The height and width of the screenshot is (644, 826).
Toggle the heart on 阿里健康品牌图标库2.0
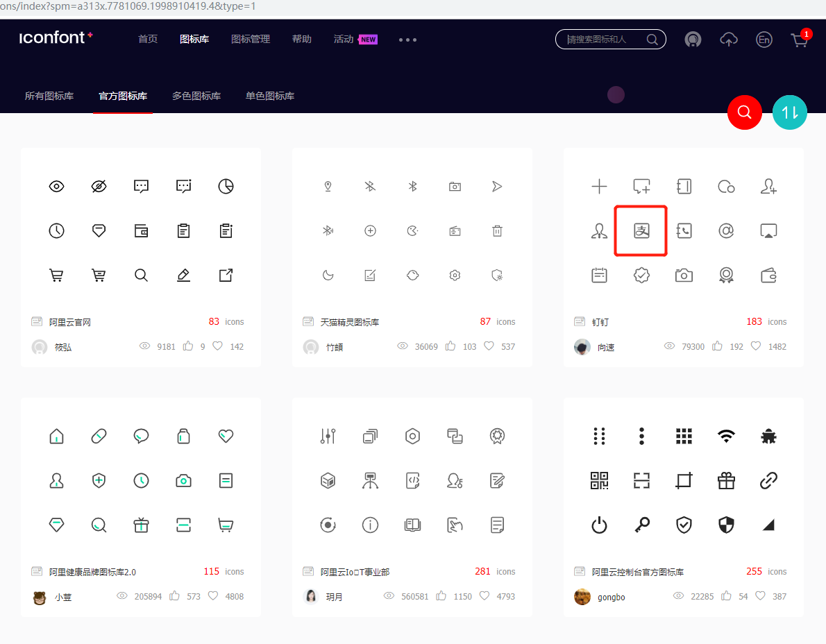[212, 595]
